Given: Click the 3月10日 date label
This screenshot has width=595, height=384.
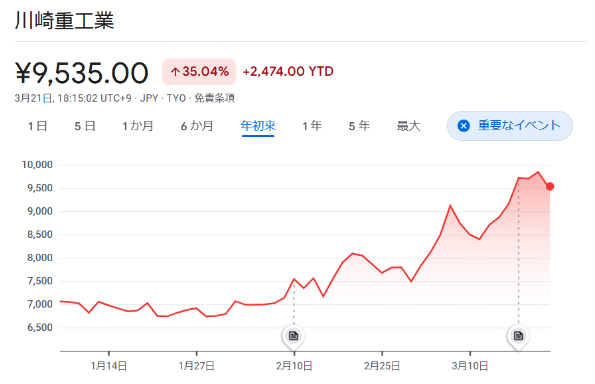Looking at the screenshot, I should click(x=470, y=366).
